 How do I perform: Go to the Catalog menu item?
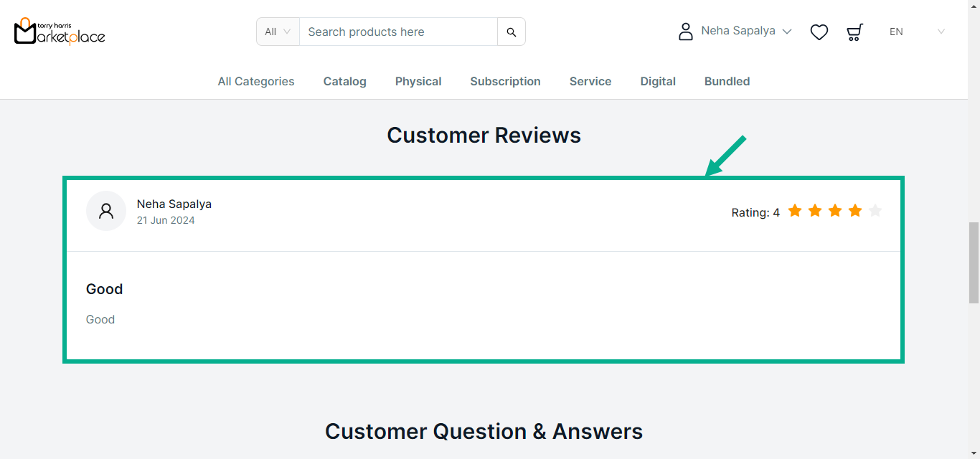[345, 82]
